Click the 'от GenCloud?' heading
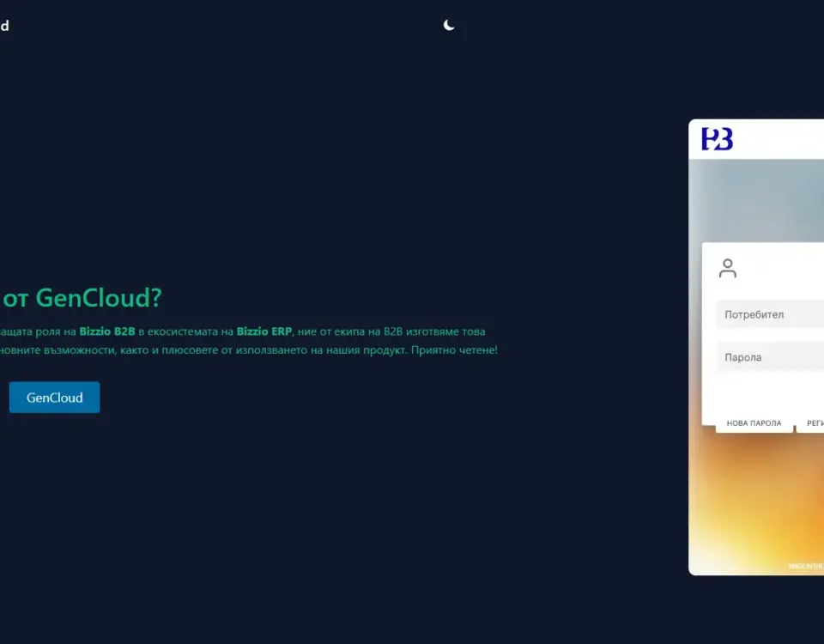The image size is (824, 644). (82, 298)
